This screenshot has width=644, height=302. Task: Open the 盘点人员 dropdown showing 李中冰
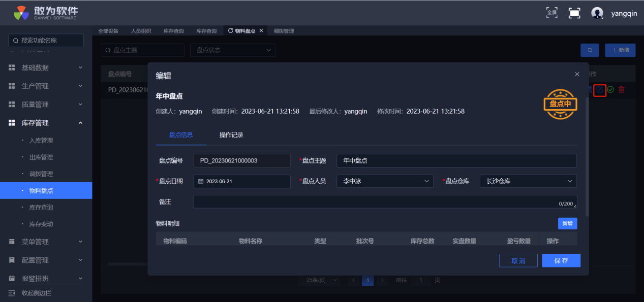coord(385,181)
